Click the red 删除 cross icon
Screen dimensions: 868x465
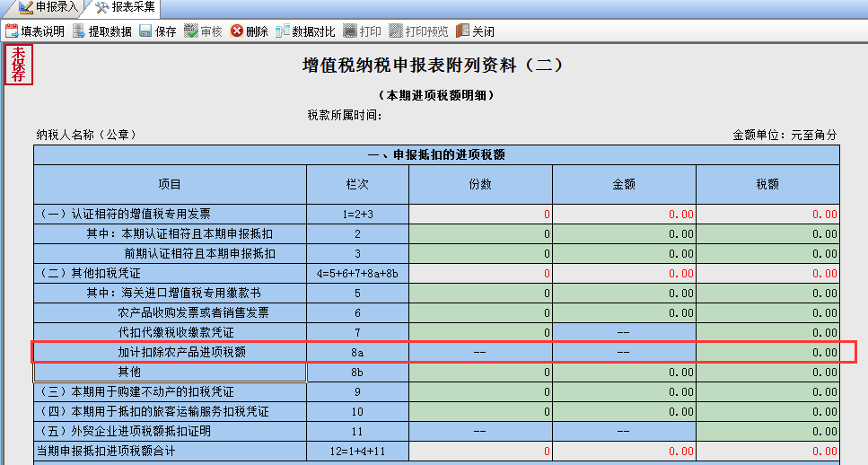(x=237, y=31)
